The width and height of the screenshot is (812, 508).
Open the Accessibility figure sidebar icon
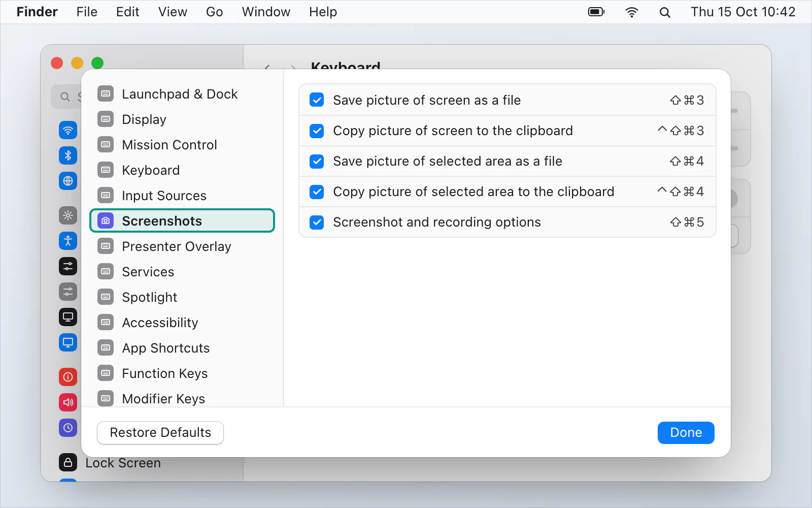(x=68, y=241)
